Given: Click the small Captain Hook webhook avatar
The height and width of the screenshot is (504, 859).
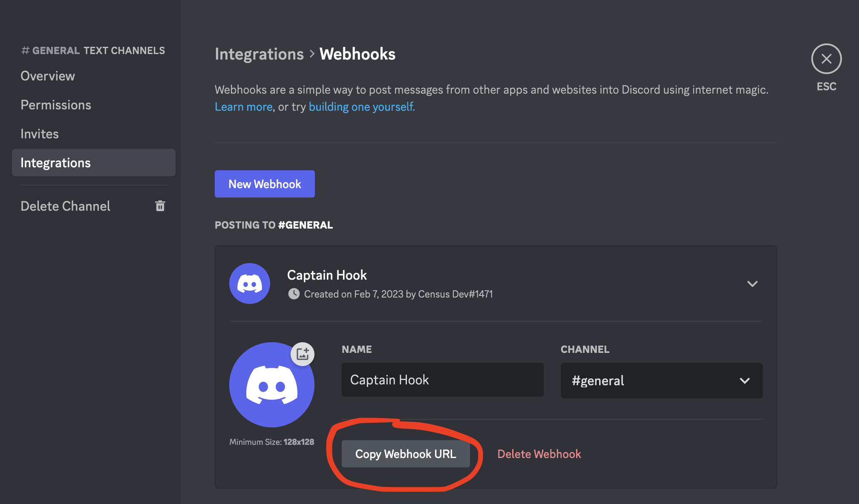Looking at the screenshot, I should coord(250,283).
